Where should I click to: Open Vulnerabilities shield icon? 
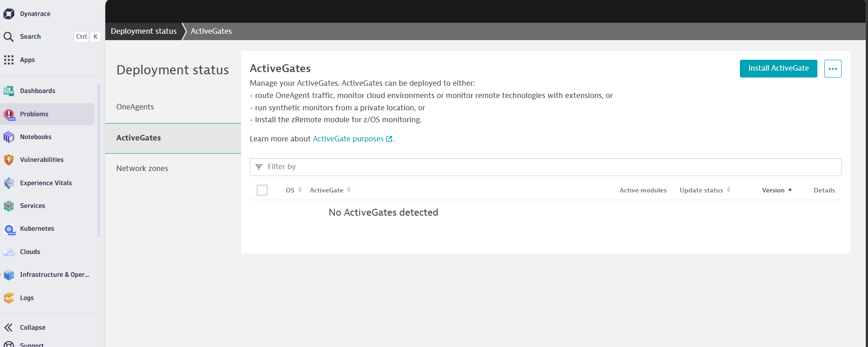[9, 160]
